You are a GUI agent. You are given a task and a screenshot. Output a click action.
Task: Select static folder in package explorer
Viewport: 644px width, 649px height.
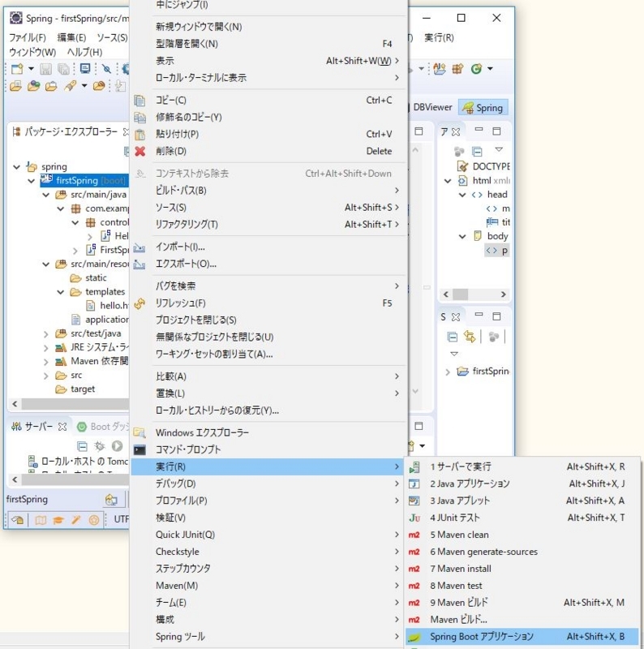[88, 277]
